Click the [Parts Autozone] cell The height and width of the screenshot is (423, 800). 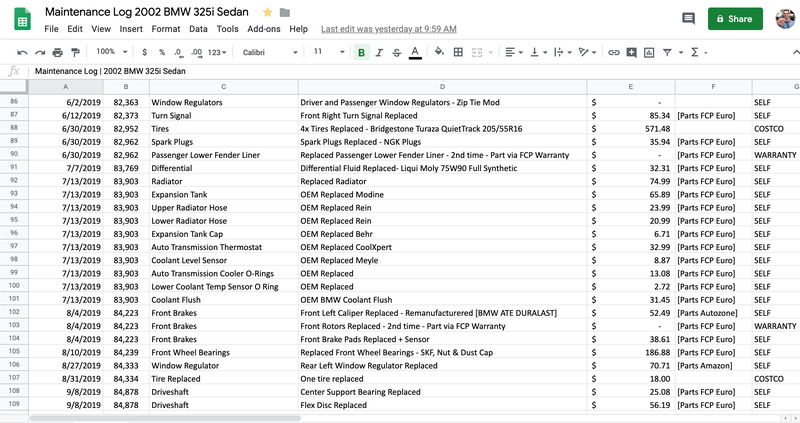click(713, 313)
